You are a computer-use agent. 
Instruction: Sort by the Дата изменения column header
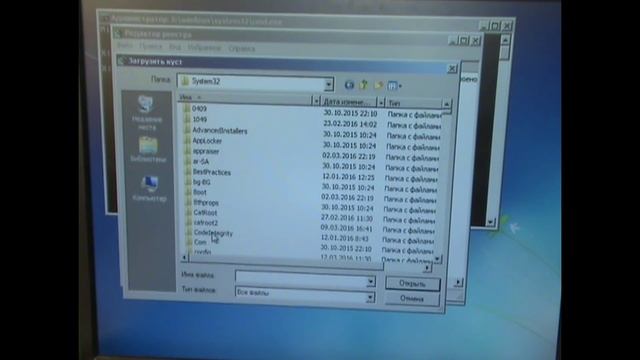click(x=349, y=101)
